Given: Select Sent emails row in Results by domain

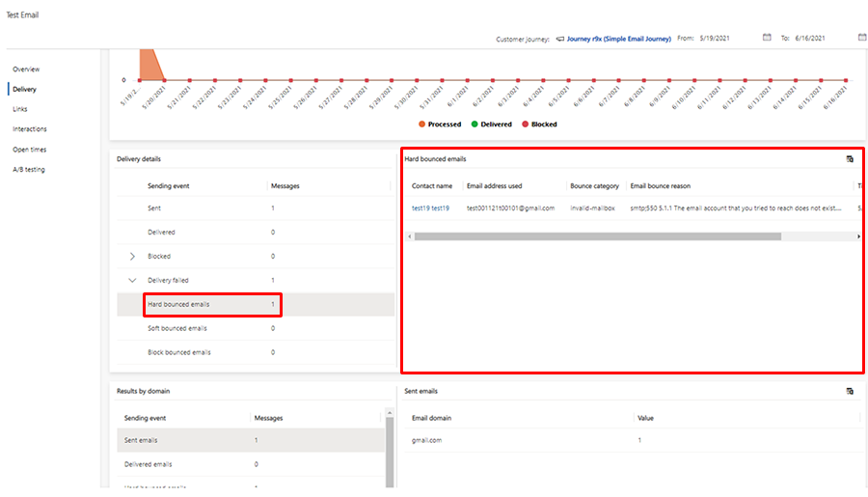Looking at the screenshot, I should click(x=251, y=440).
